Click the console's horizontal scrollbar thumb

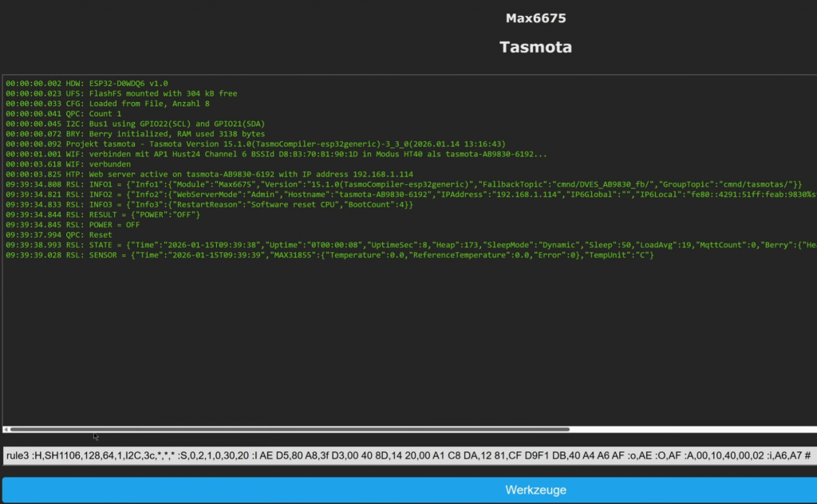tap(289, 429)
